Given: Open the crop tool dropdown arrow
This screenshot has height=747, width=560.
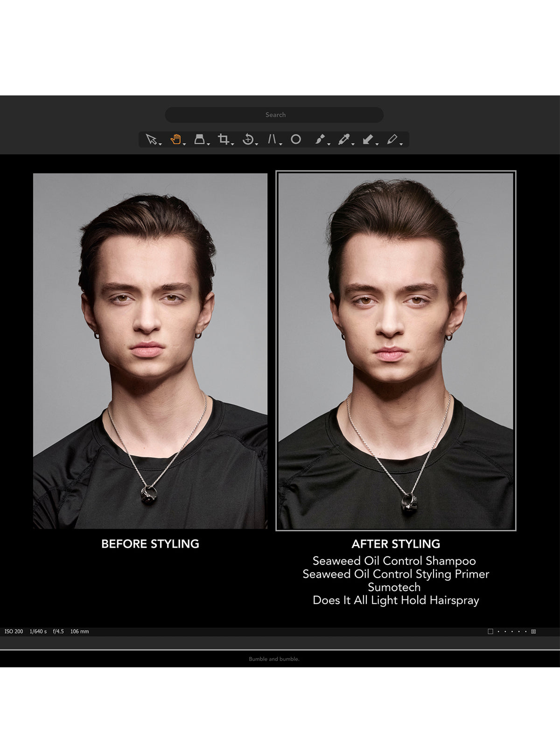Looking at the screenshot, I should point(232,144).
